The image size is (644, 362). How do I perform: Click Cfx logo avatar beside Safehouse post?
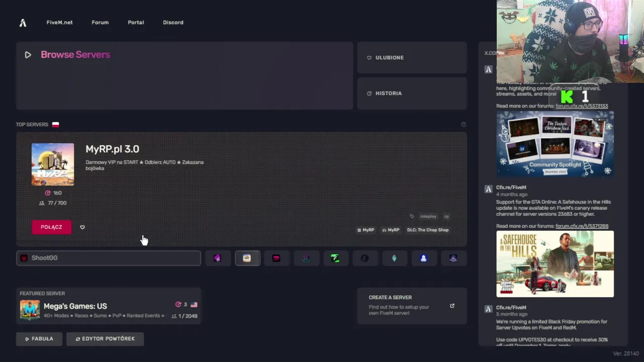pyautogui.click(x=488, y=189)
